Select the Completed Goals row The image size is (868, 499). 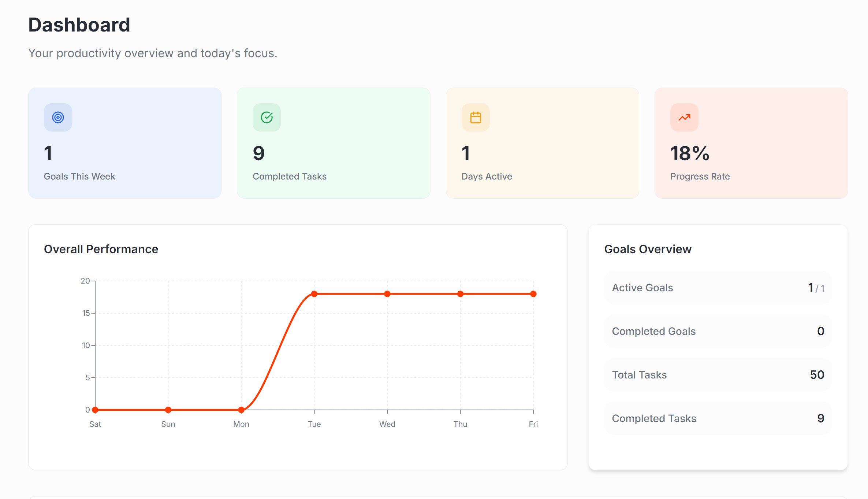[x=718, y=331]
